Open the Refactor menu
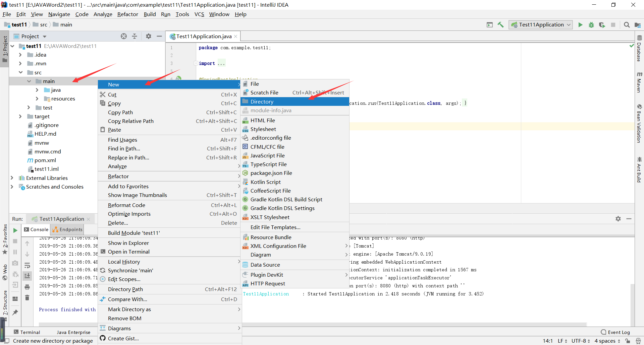This screenshot has height=345, width=644. tap(127, 14)
